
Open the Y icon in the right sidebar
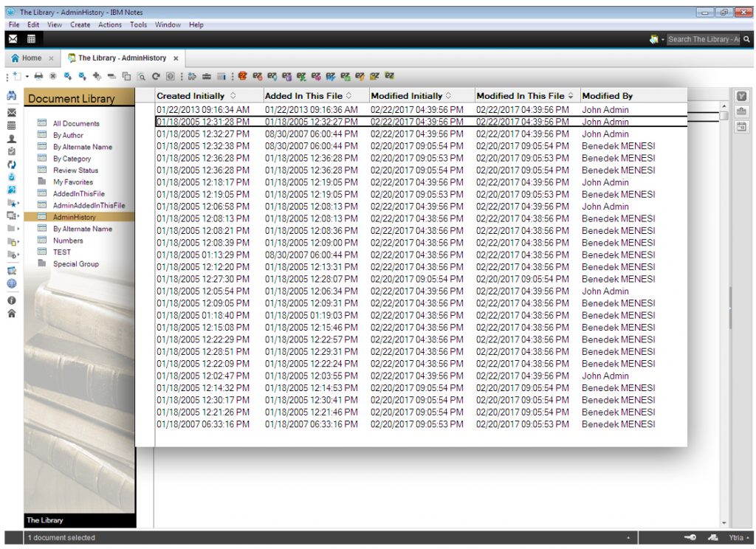(741, 97)
